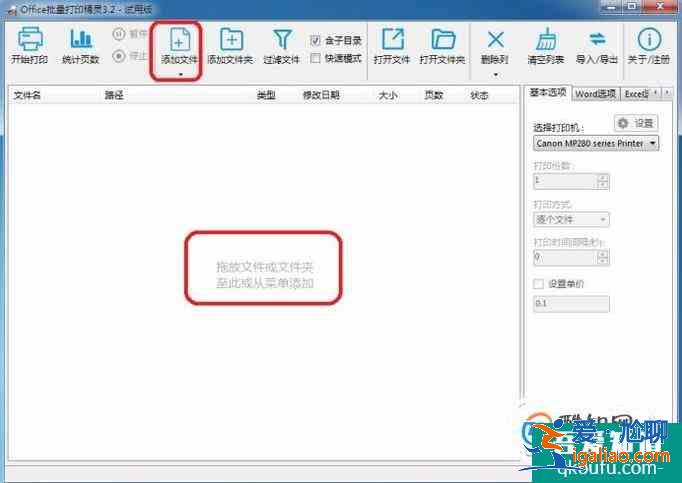Click the 清空列表 broom icon
The width and height of the screenshot is (682, 483).
tap(546, 39)
